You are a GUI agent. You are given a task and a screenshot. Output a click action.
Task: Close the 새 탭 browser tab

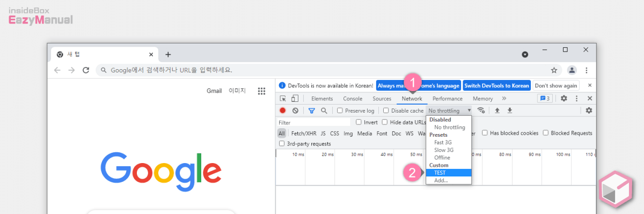tap(151, 54)
